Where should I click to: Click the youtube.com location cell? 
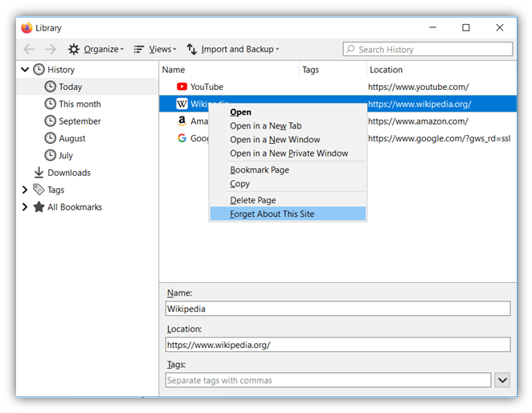click(419, 87)
